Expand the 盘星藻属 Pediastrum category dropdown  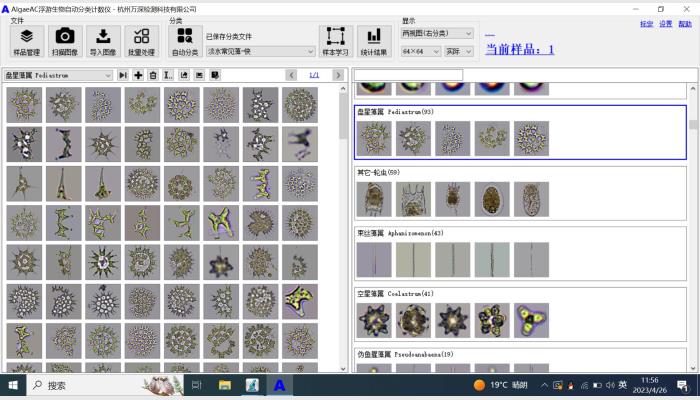108,75
